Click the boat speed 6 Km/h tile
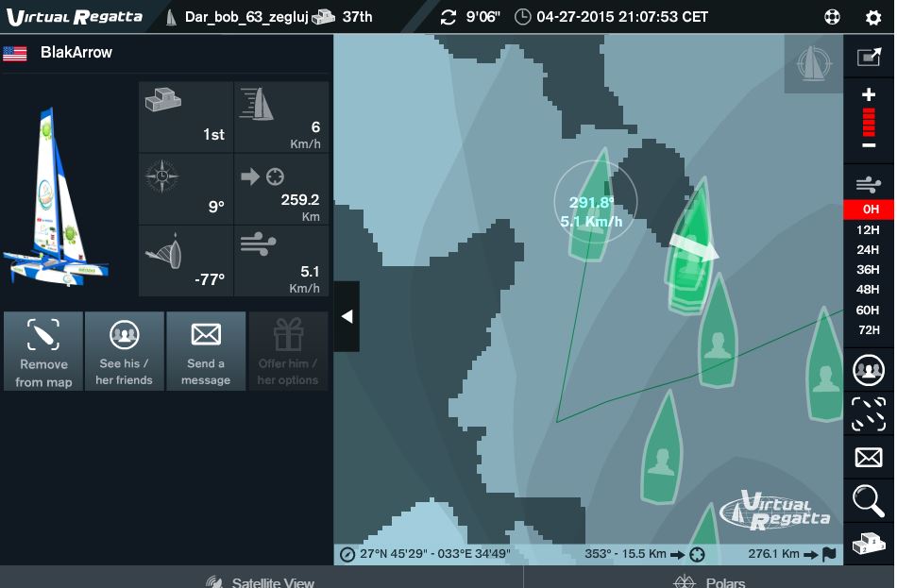 [281, 117]
